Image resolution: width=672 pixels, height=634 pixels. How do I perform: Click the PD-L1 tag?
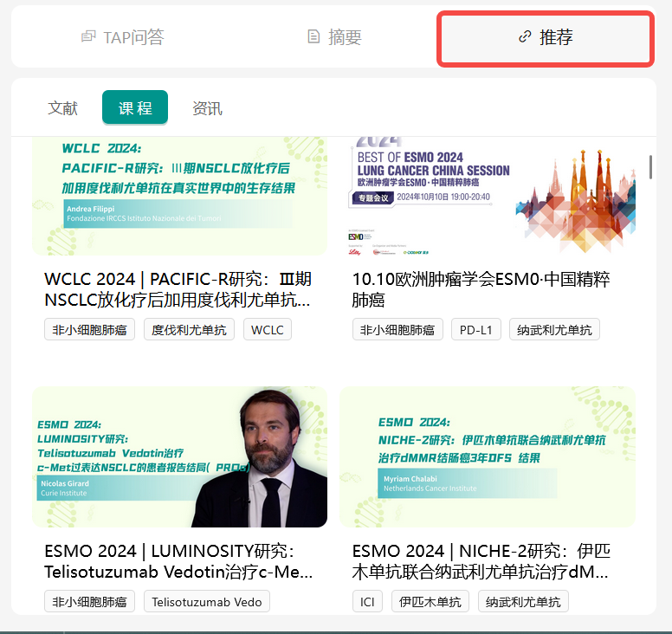tap(476, 330)
